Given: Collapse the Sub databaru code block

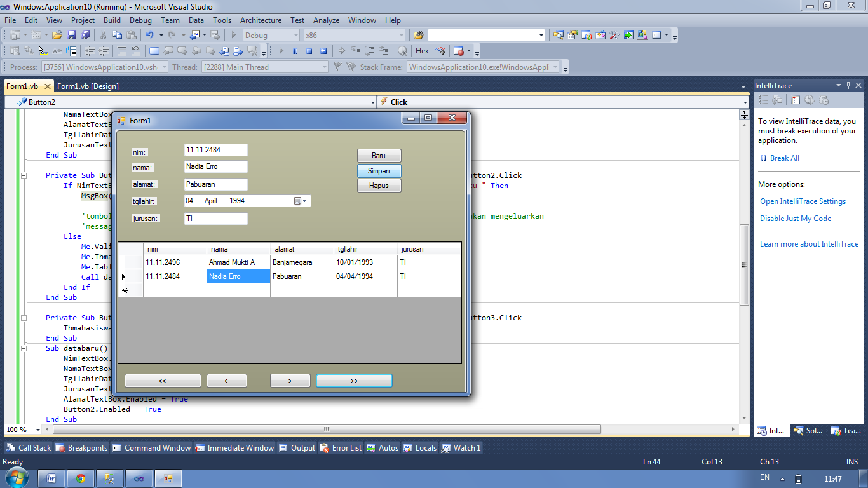Looking at the screenshot, I should 24,348.
